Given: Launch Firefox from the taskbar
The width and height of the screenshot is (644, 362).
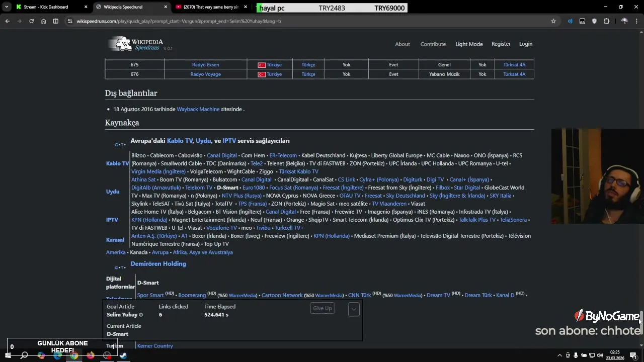Looking at the screenshot, I should click(91, 355).
